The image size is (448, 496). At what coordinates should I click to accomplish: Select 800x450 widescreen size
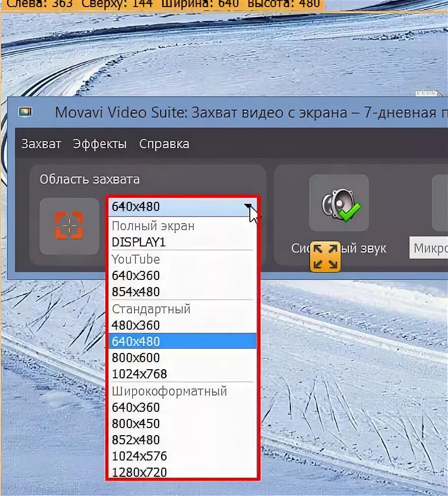click(x=183, y=423)
